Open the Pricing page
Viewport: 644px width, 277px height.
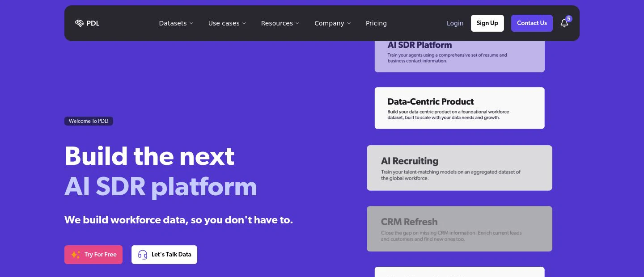pos(376,23)
